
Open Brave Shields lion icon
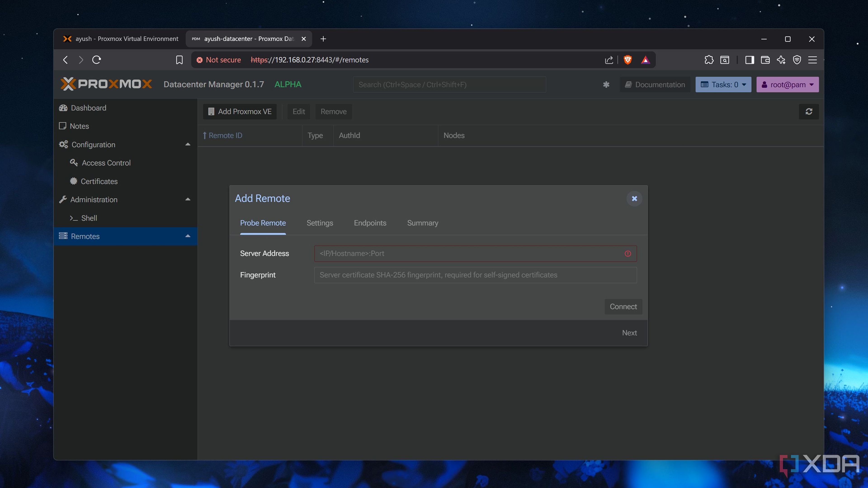coord(627,60)
